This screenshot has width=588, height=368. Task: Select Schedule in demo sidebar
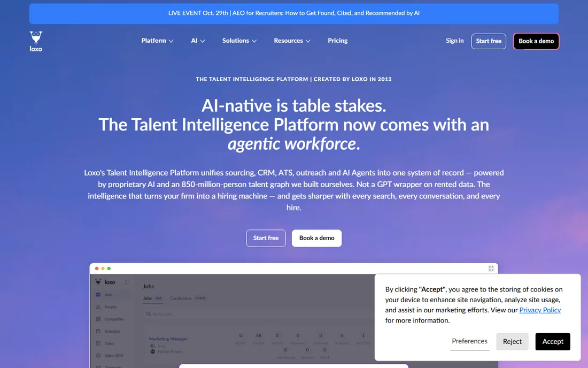112,331
